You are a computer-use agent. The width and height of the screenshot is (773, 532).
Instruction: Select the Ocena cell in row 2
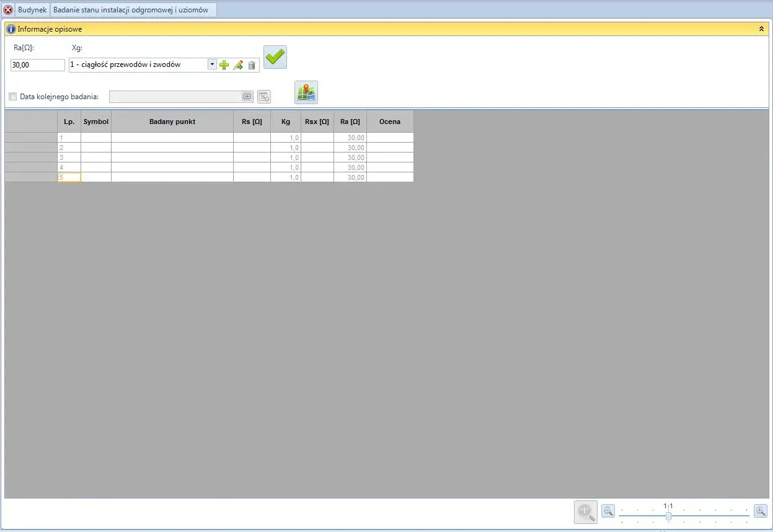click(390, 148)
